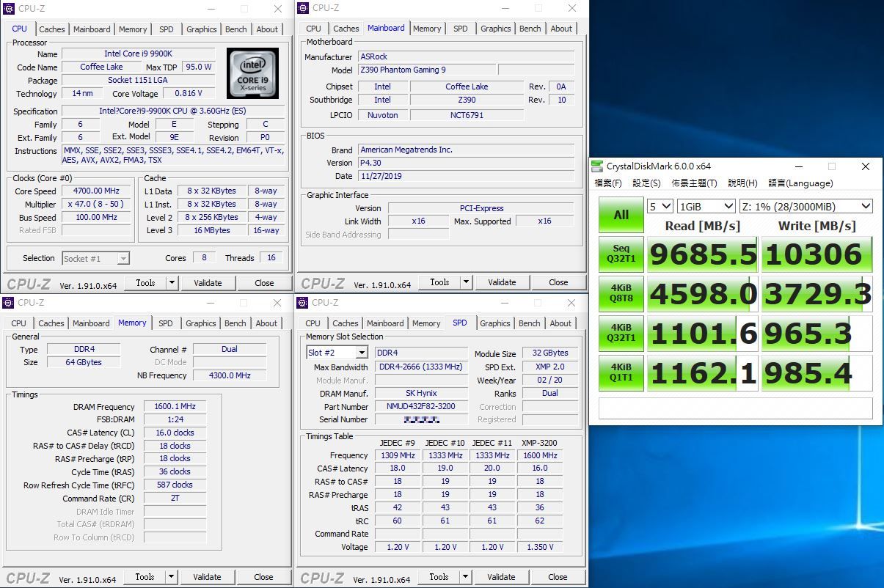Click the processor name Intel Core i9 9900K
The image size is (884, 588).
[138, 54]
